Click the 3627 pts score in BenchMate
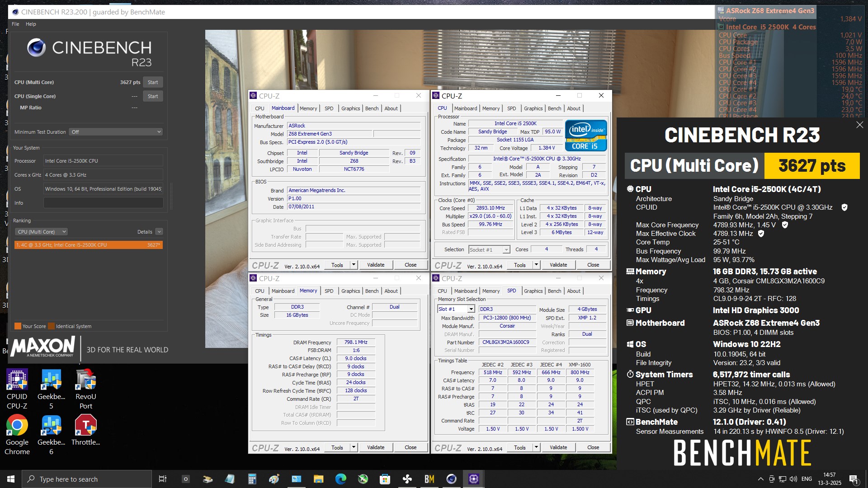This screenshot has width=868, height=488. 812,166
